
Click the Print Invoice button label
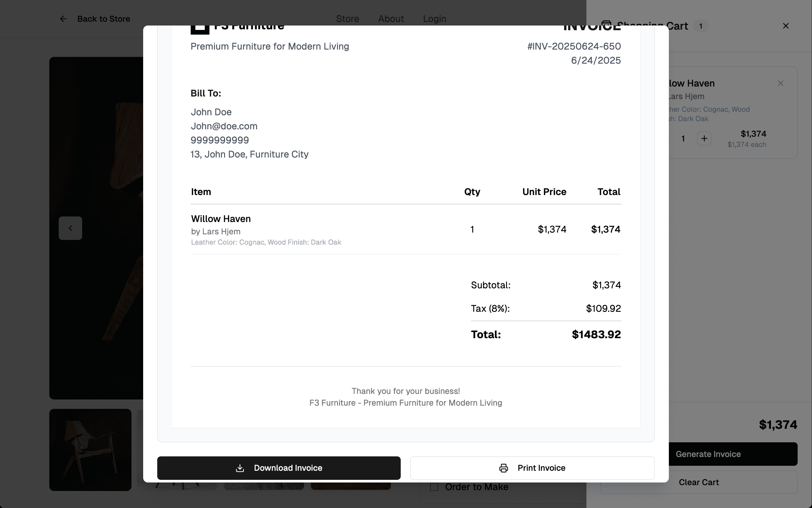[541, 468]
